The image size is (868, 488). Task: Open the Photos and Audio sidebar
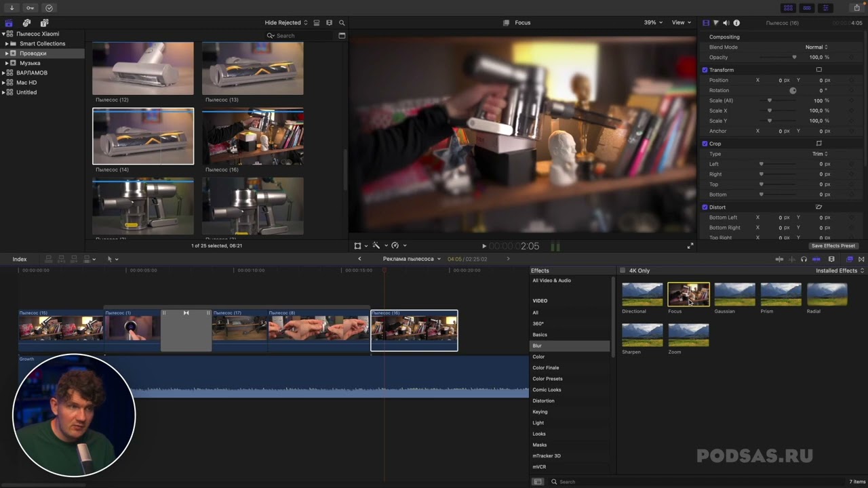26,23
